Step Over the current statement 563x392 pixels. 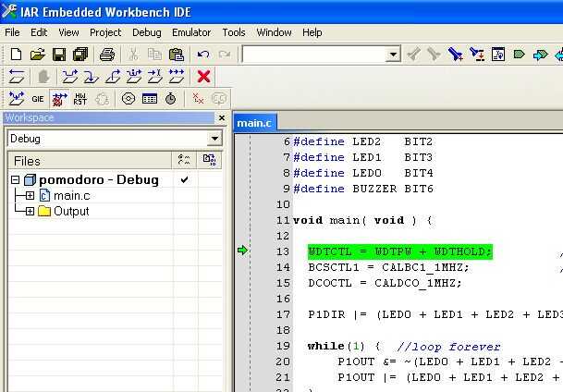click(x=69, y=77)
